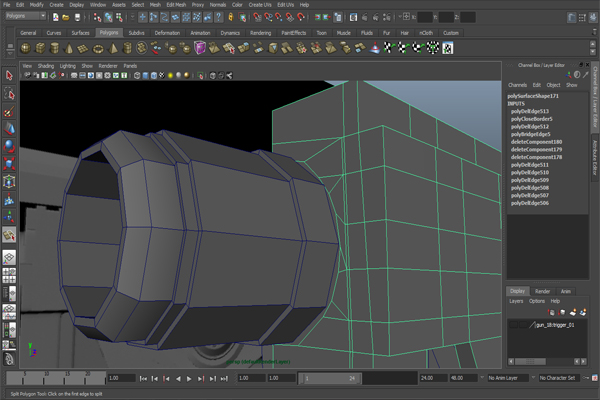
Task: Toggle wireframe display in viewport toolbar
Action: 137,75
